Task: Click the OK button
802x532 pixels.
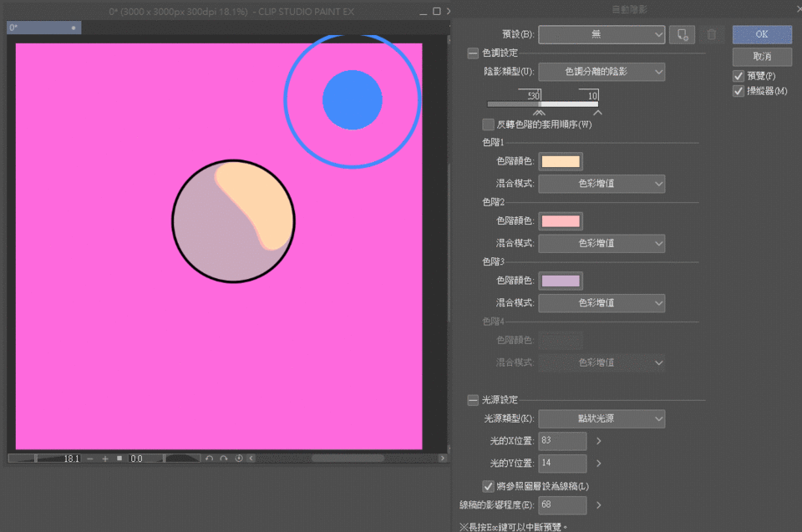Action: (762, 35)
